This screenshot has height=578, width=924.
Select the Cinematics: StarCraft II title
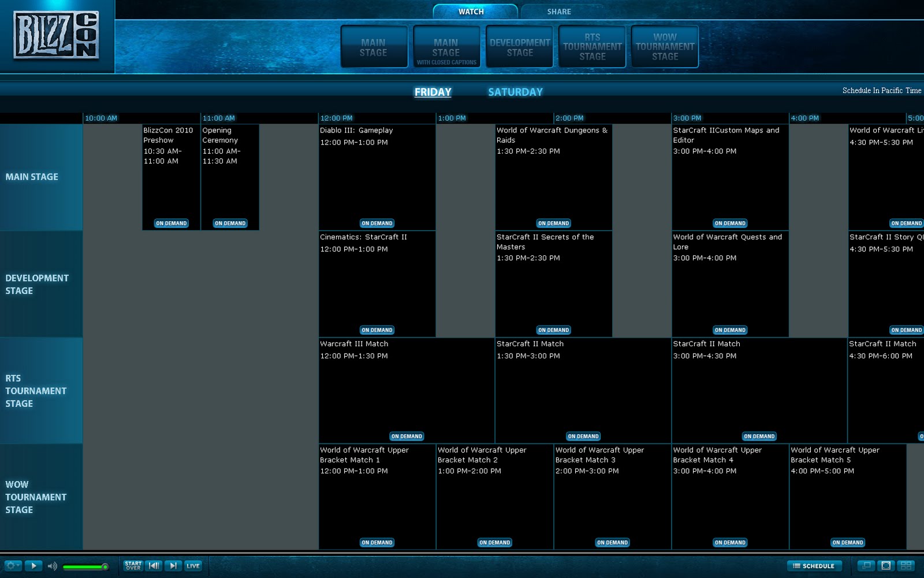363,237
